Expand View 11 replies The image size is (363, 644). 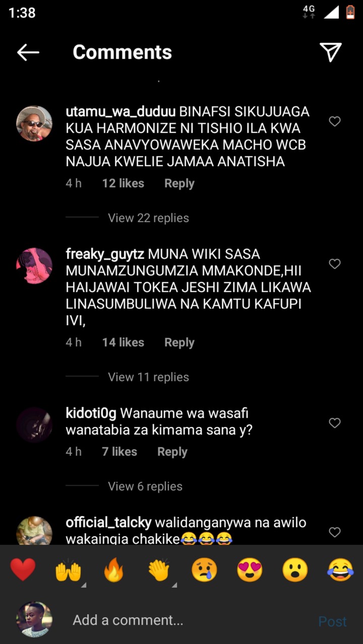148,377
